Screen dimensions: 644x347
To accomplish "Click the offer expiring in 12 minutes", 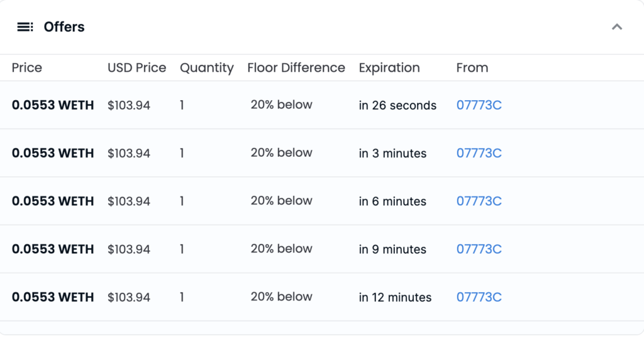I will coord(322,298).
